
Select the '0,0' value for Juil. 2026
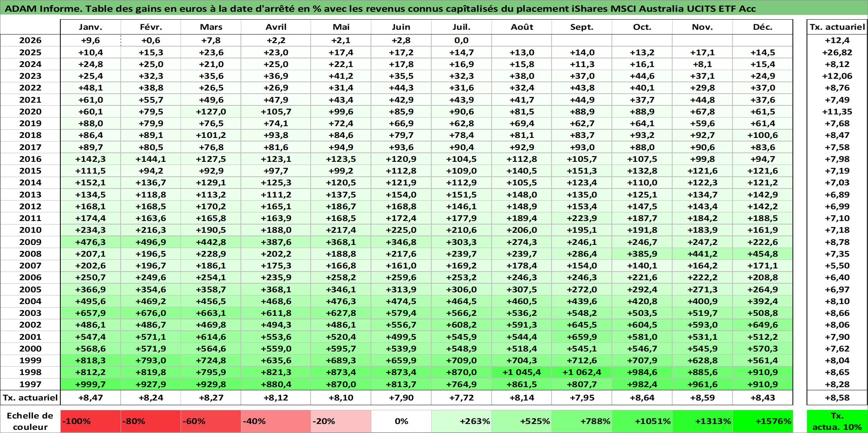461,40
